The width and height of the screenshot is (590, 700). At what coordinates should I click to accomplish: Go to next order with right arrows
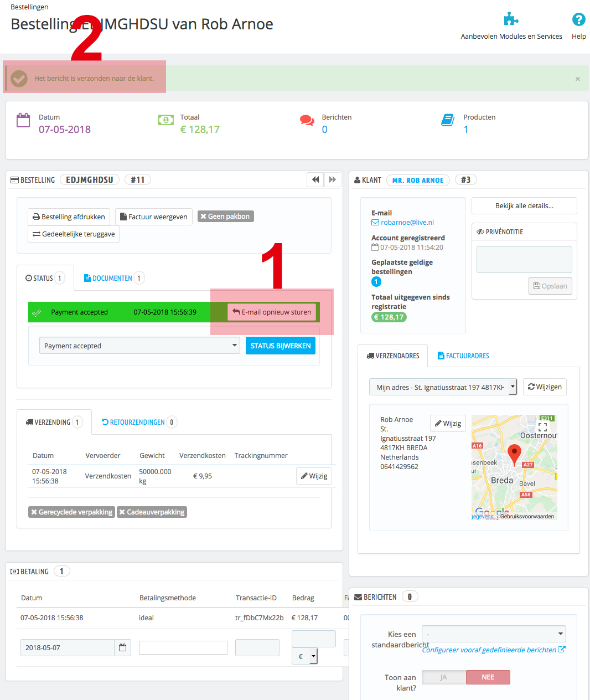[333, 179]
